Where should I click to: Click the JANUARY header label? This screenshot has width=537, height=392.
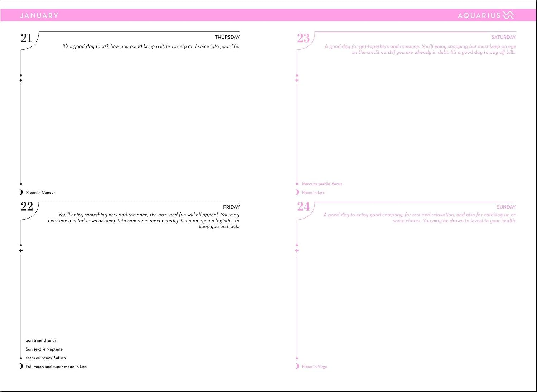[x=39, y=15]
